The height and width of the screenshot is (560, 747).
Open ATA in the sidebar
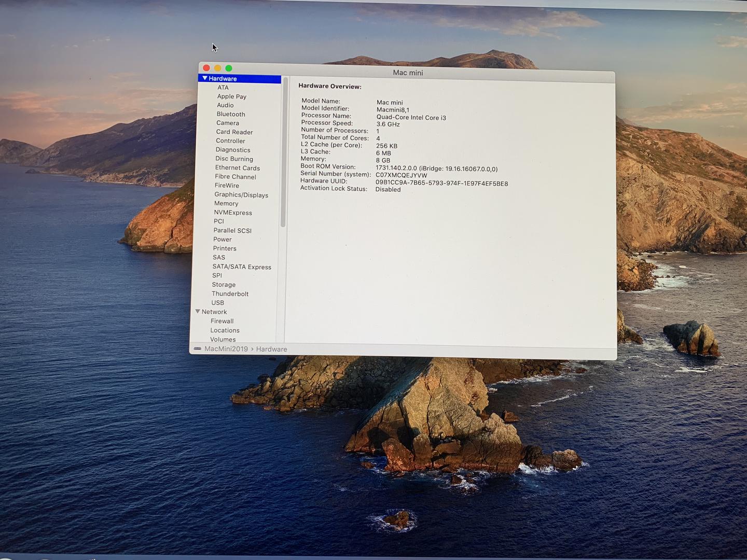pos(223,88)
